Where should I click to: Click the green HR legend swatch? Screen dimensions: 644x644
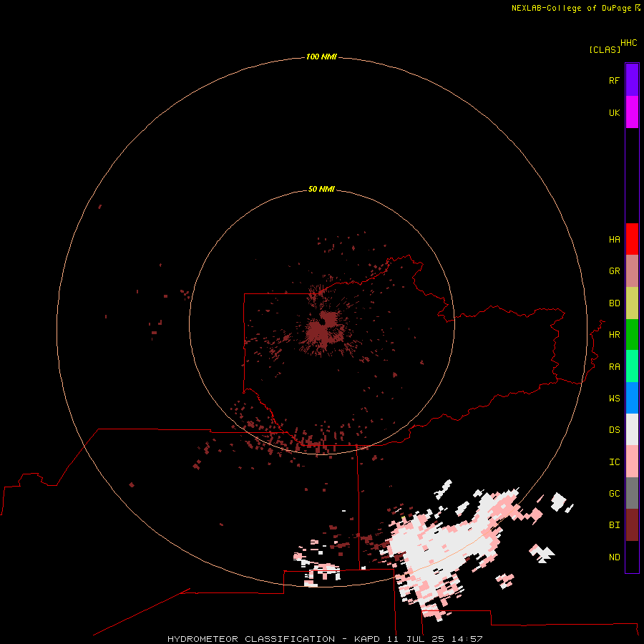click(x=632, y=335)
